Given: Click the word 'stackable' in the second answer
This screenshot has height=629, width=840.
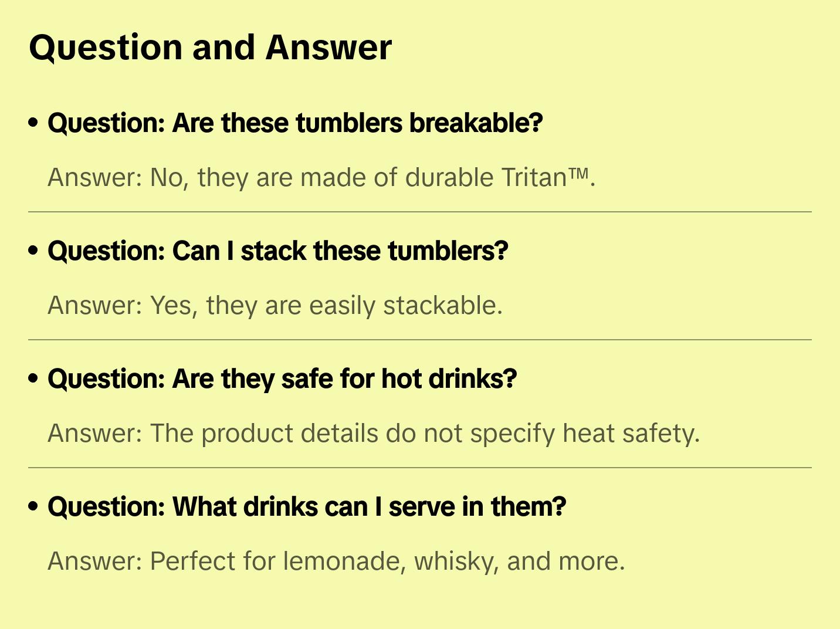Looking at the screenshot, I should coord(442,306).
